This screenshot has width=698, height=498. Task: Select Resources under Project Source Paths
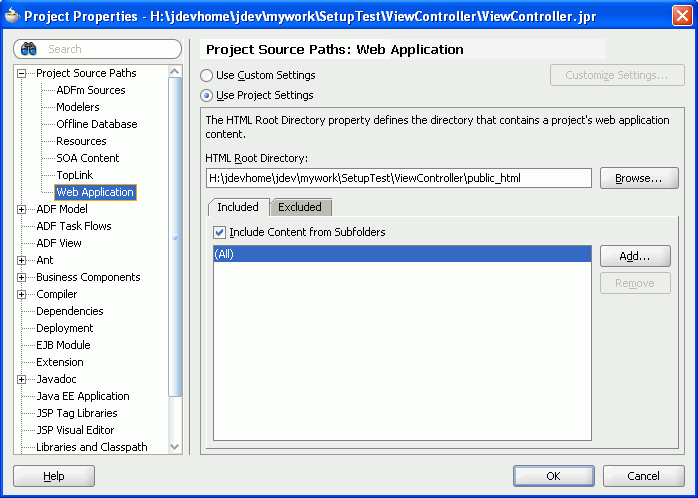tap(81, 141)
